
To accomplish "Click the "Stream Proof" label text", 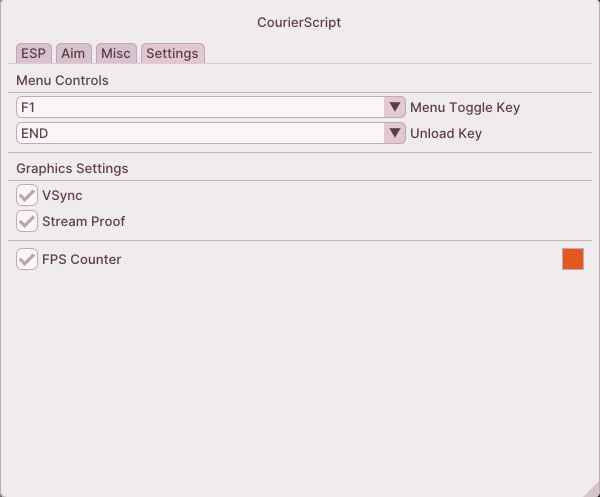I will tap(83, 221).
